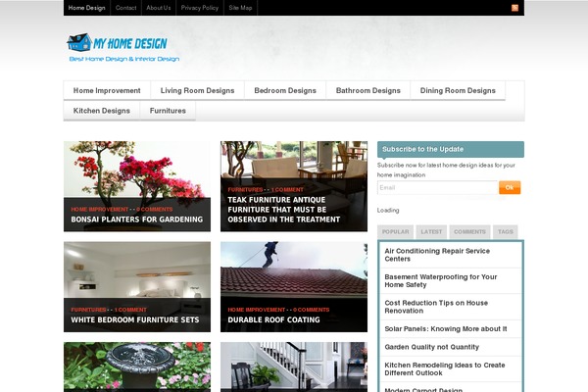The height and width of the screenshot is (392, 588).
Task: Select Living Room Designs category
Action: point(197,90)
